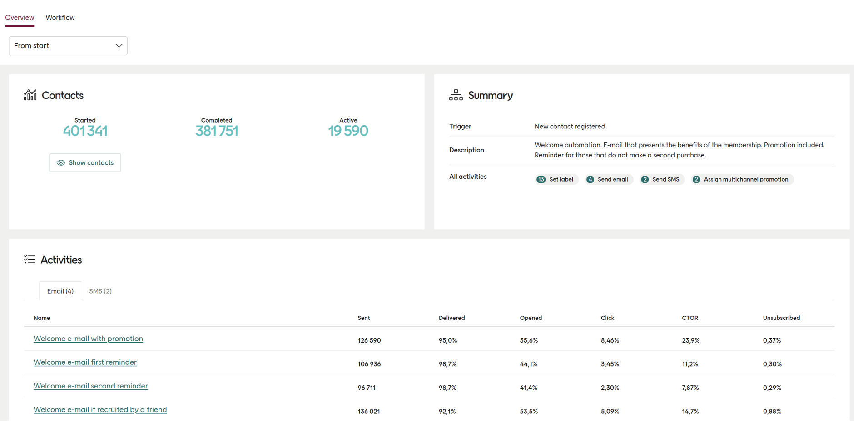The width and height of the screenshot is (868, 427).
Task: Click the Assign multichannel promotion badge
Action: 741,179
